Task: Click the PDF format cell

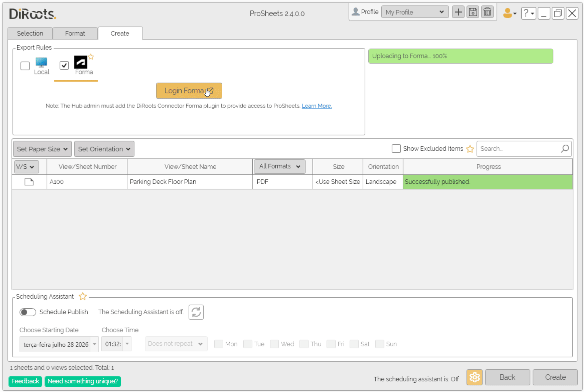Action: 283,182
